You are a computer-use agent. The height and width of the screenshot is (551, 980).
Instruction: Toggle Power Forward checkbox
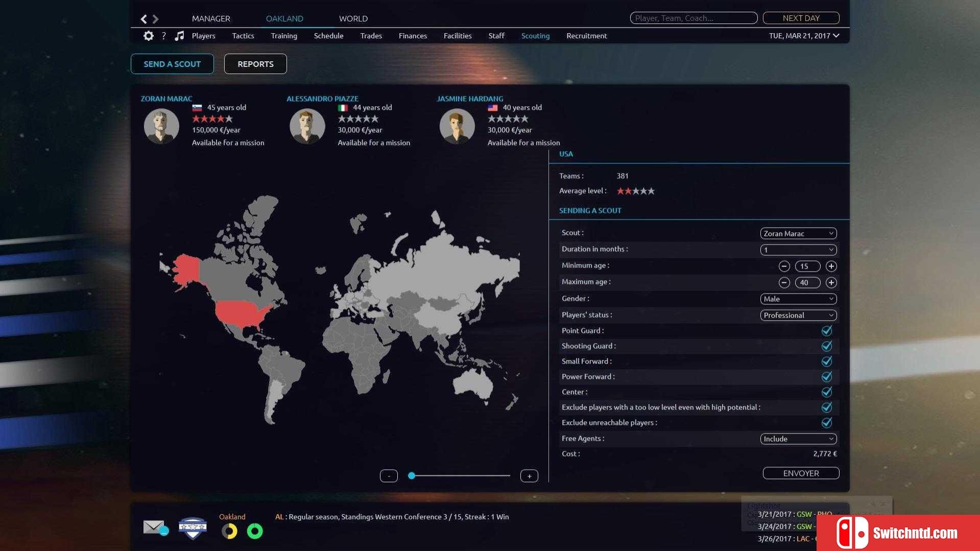point(827,377)
